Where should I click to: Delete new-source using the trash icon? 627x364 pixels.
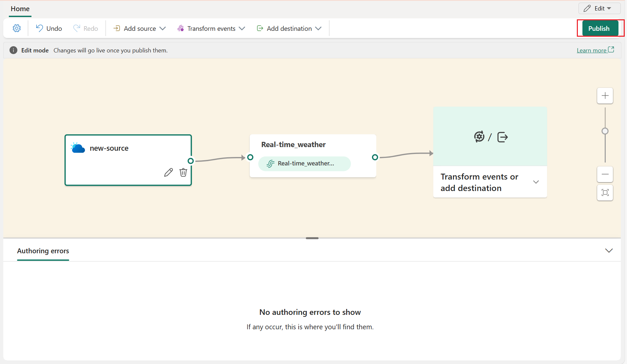tap(183, 172)
